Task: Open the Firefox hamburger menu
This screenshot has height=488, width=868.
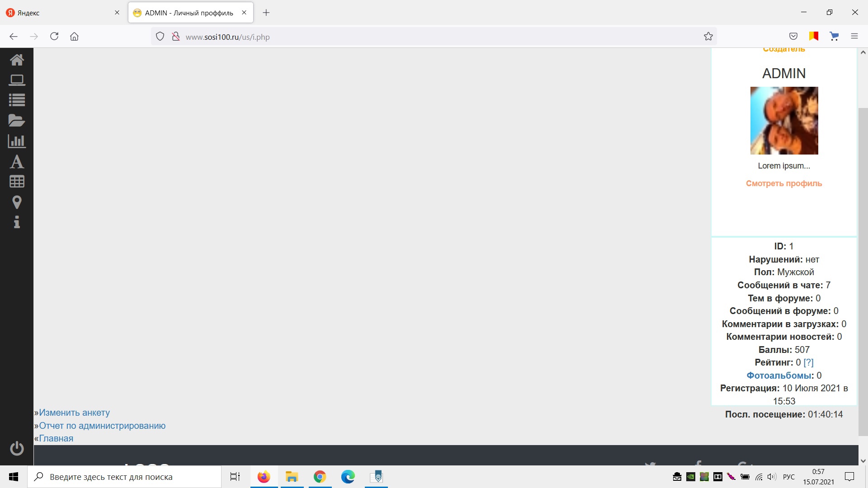Action: [x=854, y=36]
